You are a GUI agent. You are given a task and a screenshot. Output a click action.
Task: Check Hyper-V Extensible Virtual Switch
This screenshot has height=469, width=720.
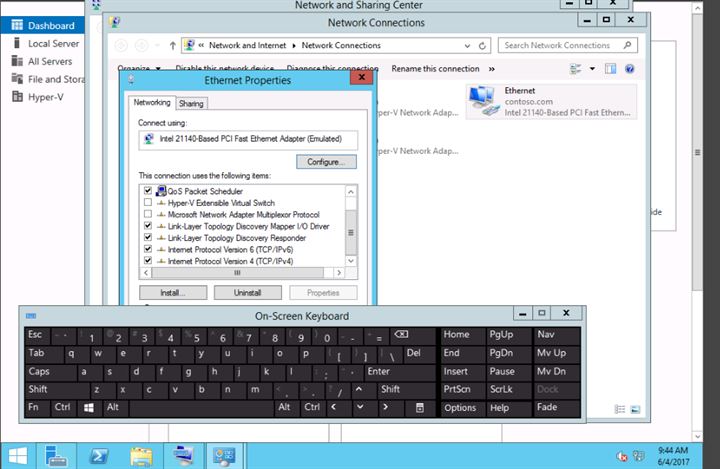[148, 203]
